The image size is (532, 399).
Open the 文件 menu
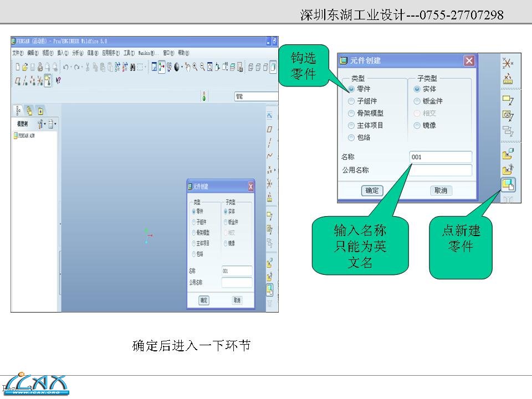[15, 52]
